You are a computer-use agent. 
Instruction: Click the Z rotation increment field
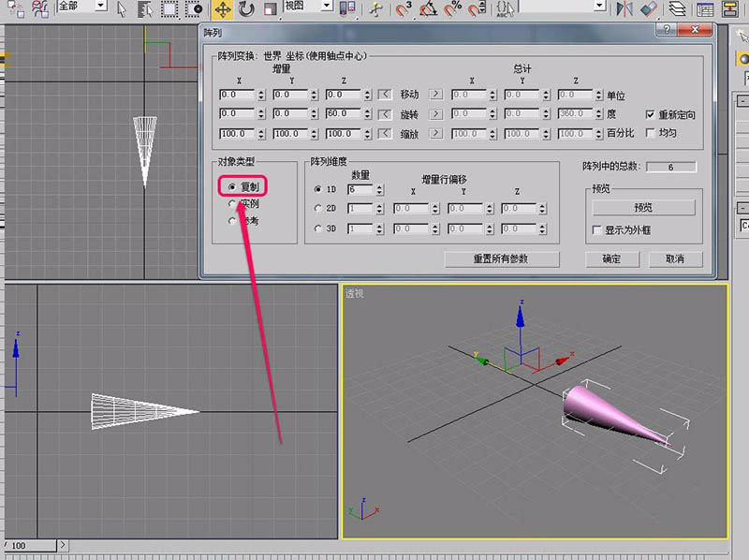345,114
